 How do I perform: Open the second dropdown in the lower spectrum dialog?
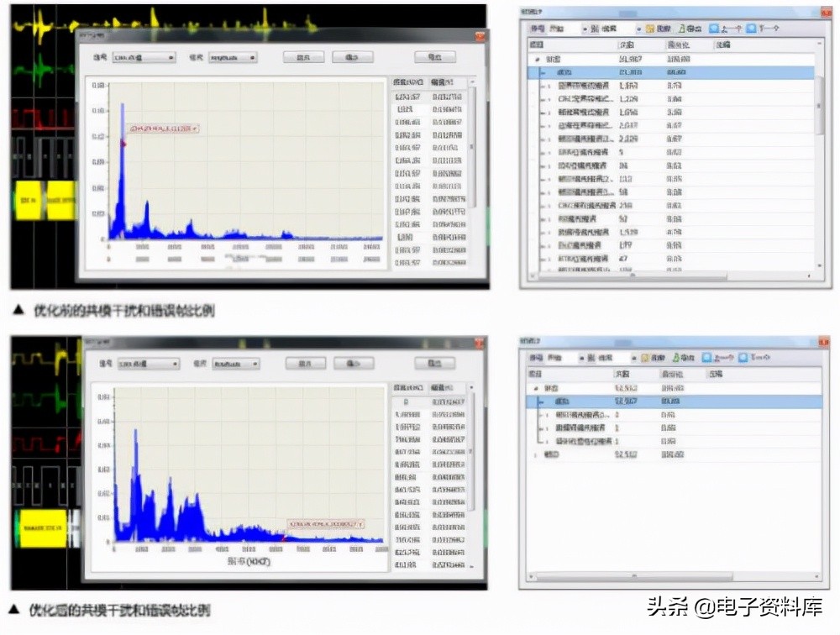click(x=236, y=364)
